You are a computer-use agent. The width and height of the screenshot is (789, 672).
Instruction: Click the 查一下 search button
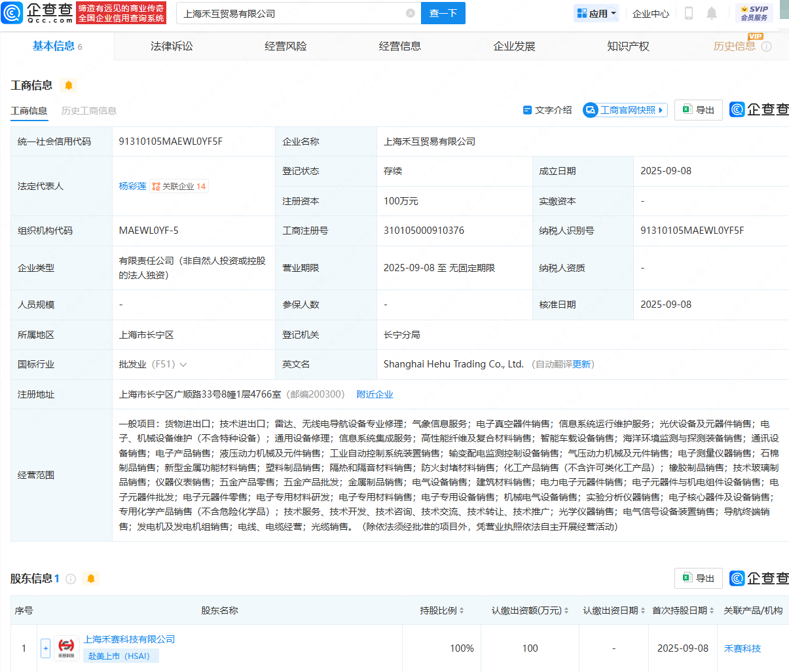tap(443, 13)
